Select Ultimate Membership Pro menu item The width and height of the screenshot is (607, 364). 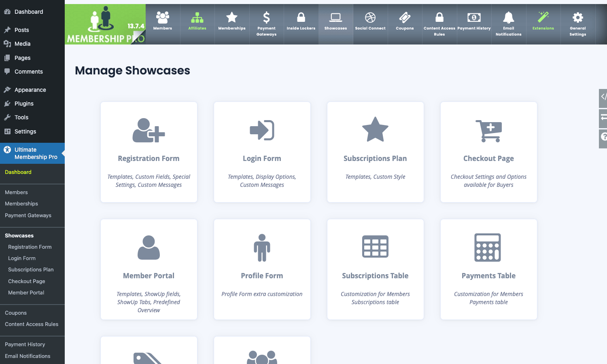click(x=32, y=153)
